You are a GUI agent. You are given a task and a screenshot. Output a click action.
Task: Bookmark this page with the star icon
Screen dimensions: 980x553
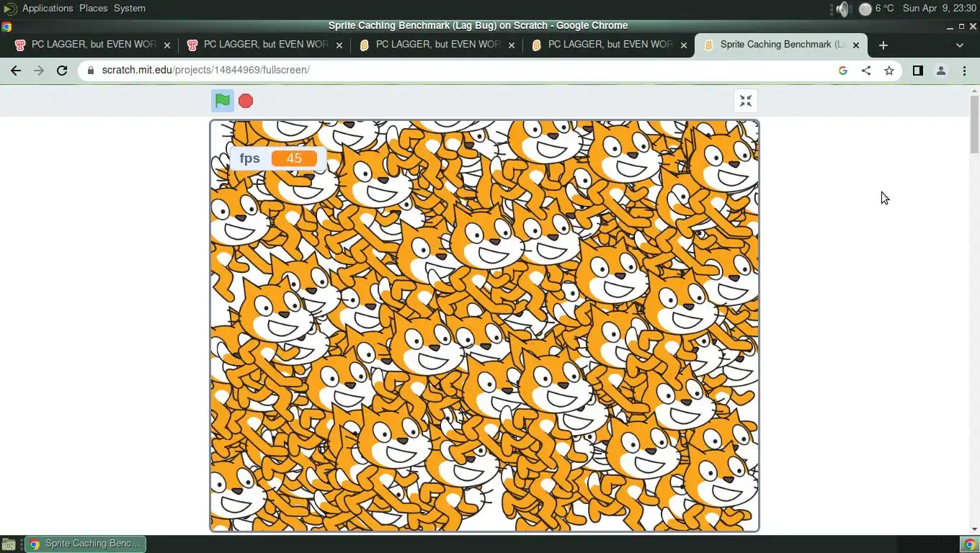pyautogui.click(x=889, y=71)
